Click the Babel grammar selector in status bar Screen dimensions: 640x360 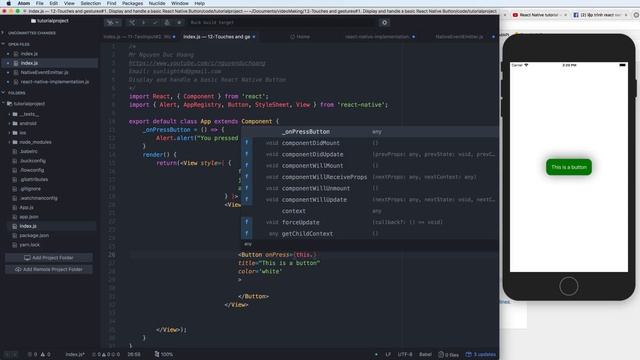click(x=425, y=354)
